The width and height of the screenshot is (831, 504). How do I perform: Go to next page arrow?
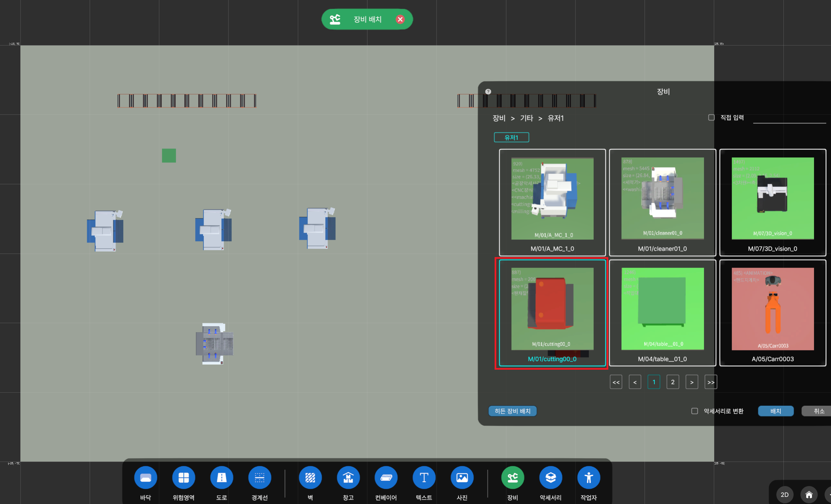click(691, 382)
